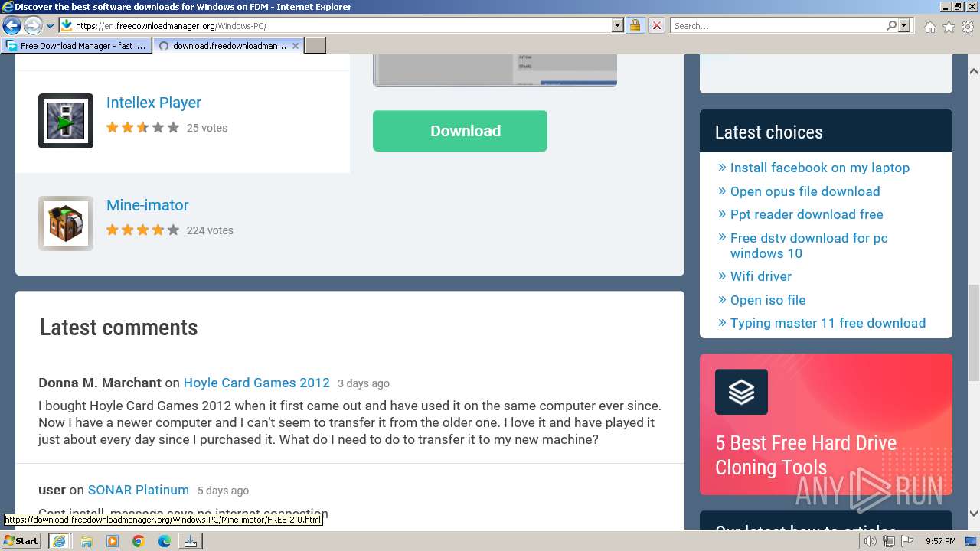Click Internet Explorer taskbar icon

[59, 541]
